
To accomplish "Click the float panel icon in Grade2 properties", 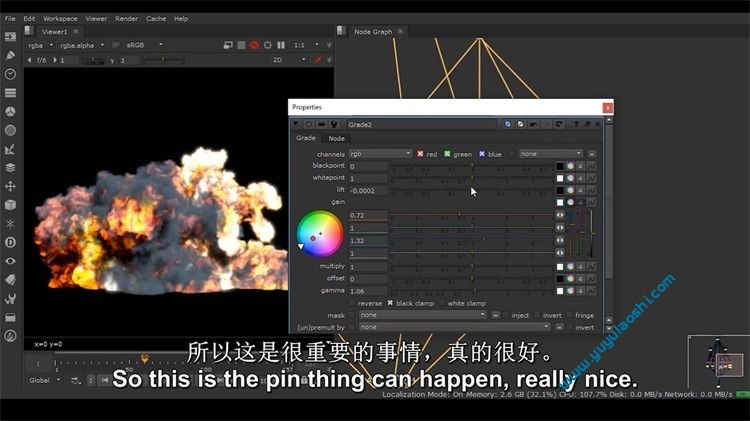I will (x=587, y=124).
